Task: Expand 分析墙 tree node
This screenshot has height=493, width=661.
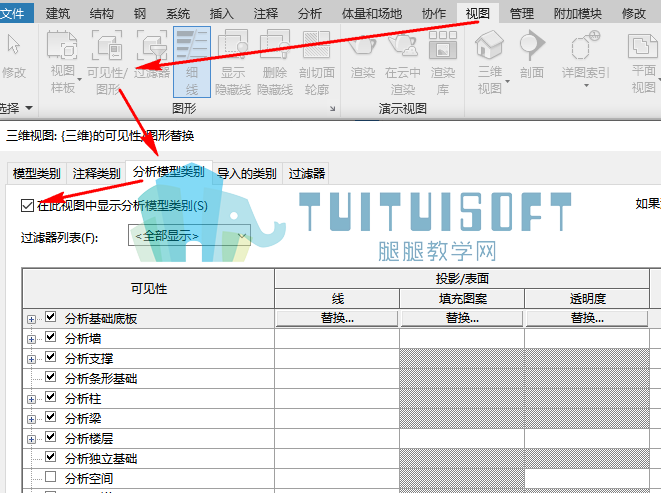Action: coord(31,339)
